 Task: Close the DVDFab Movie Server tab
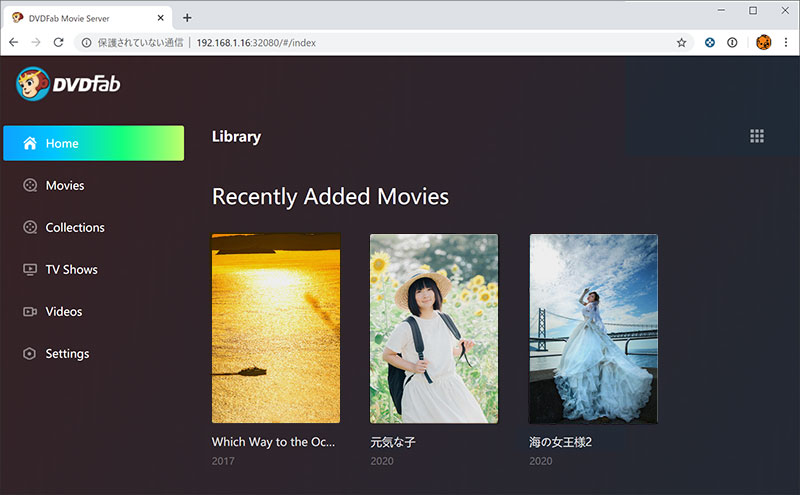161,18
